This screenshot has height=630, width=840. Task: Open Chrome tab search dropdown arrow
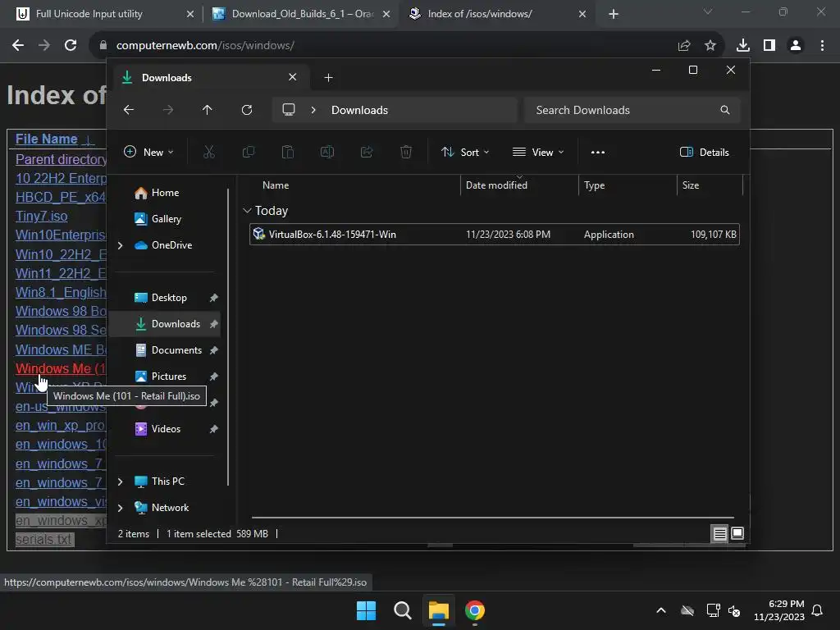(x=708, y=11)
